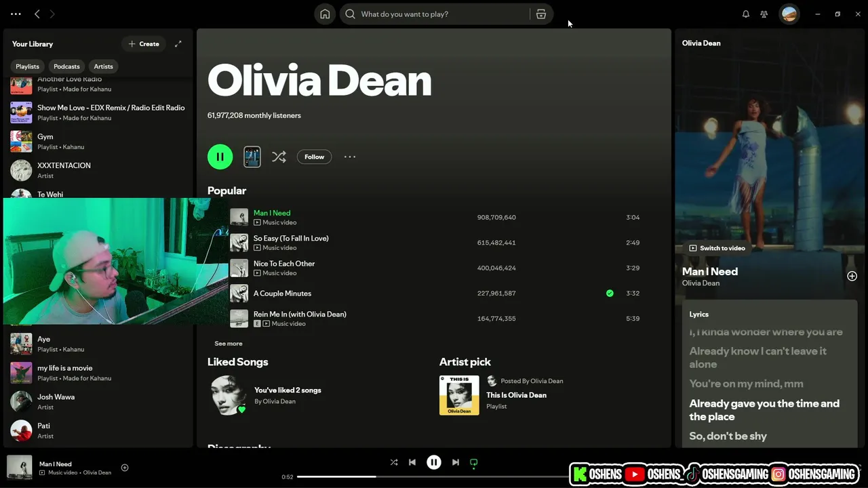Screen dimensions: 868x488
Task: Open the now playing album art in the bottom bar
Action: pos(20,468)
